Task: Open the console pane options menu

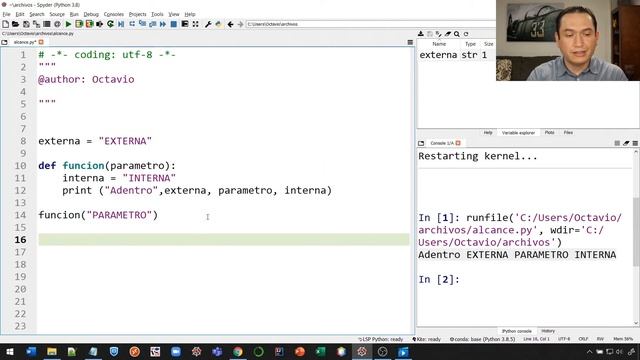Action: tap(635, 143)
